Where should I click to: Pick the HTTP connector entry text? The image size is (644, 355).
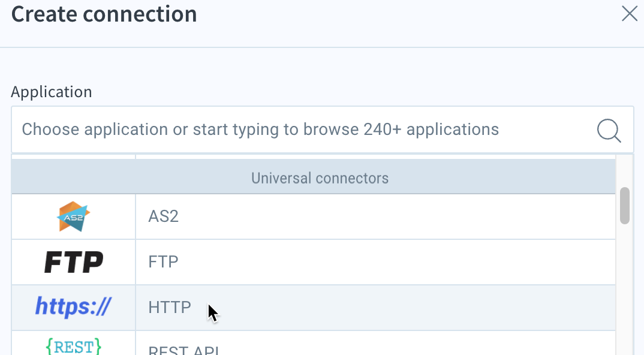(x=170, y=308)
